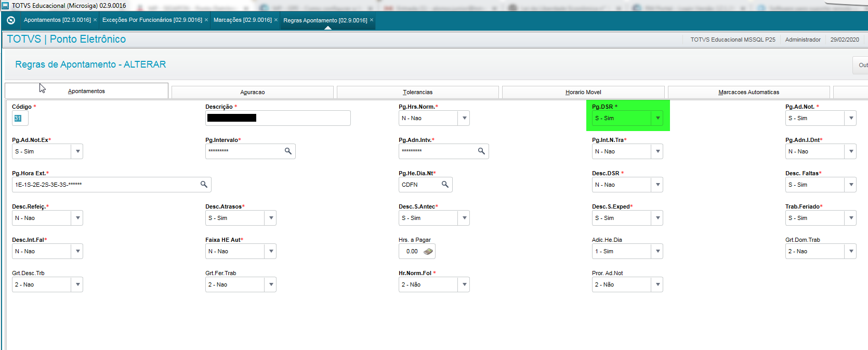Expand the Desc.Refeiç. dropdown
868x350 pixels.
(77, 218)
